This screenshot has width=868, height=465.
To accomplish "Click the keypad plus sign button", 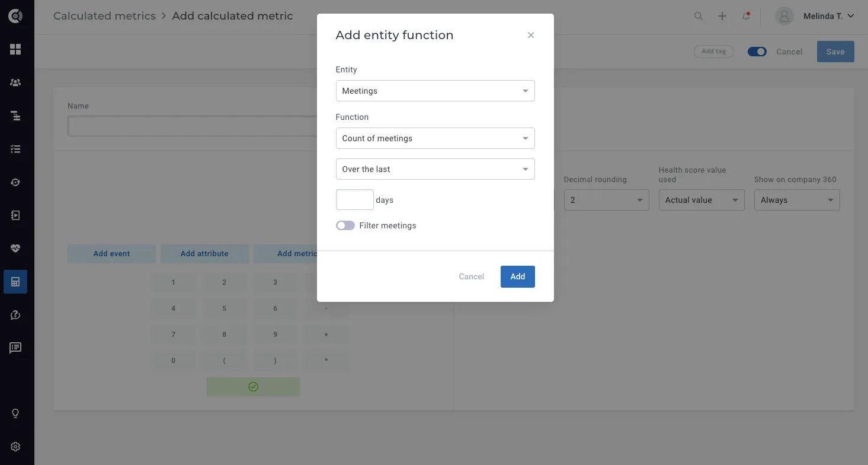I will coord(326,335).
